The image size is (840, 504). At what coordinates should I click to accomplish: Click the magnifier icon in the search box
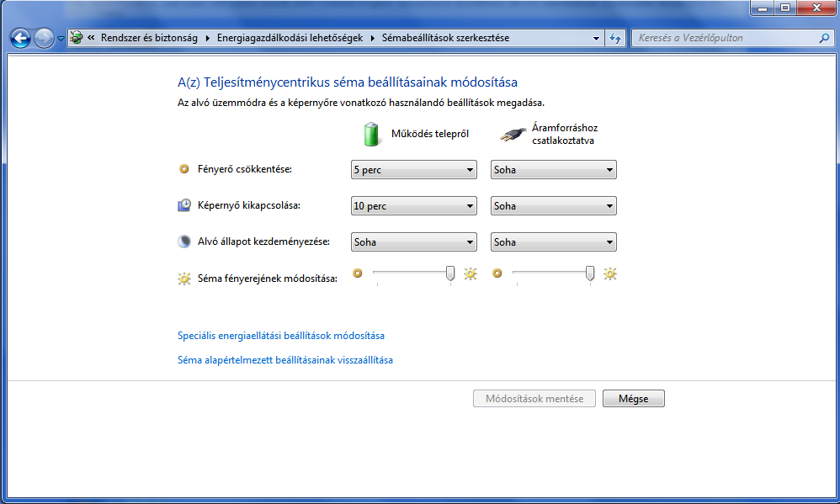click(824, 38)
